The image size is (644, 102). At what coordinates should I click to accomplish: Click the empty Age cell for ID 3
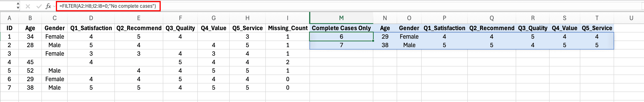tap(30, 54)
